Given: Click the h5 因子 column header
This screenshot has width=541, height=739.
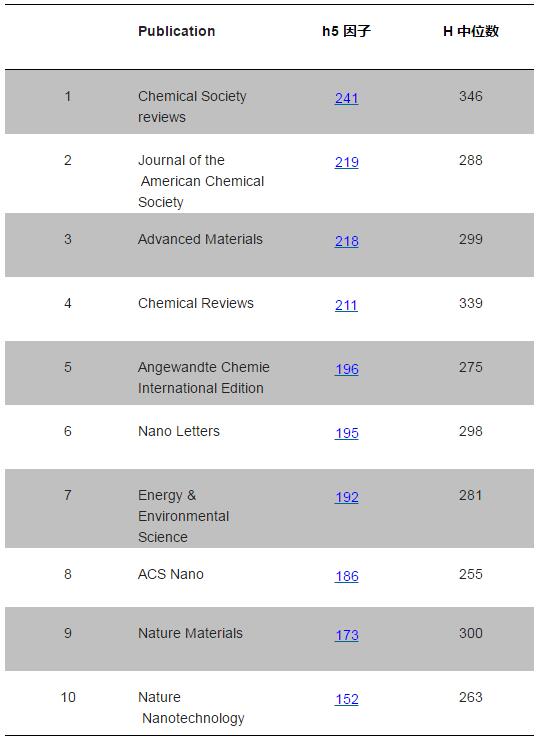Looking at the screenshot, I should coord(346,32).
